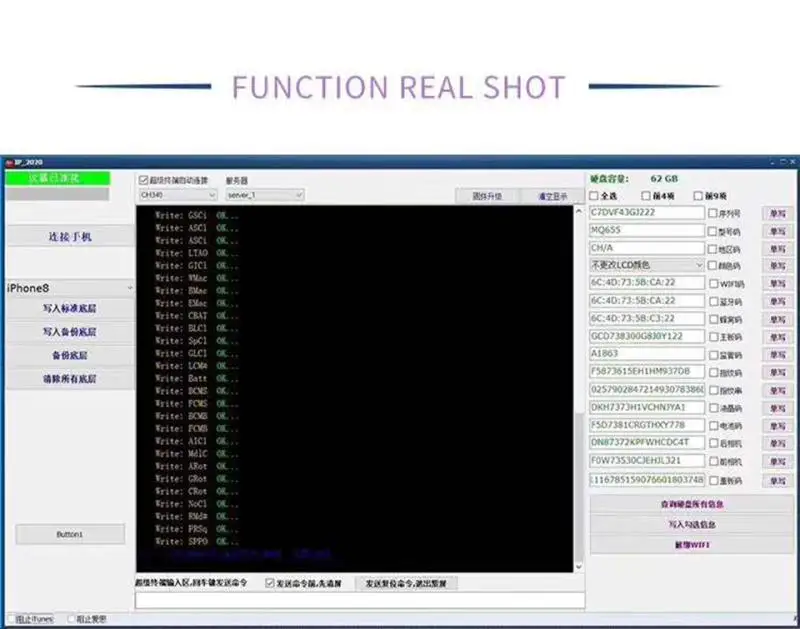The image size is (800, 629).
Task: Click the 写入勾选信息 write-checked button
Action: tap(692, 524)
